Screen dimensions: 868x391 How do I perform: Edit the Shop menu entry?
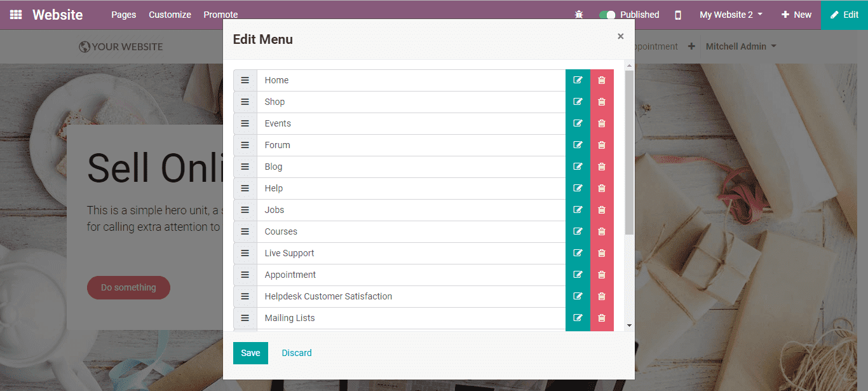tap(578, 102)
